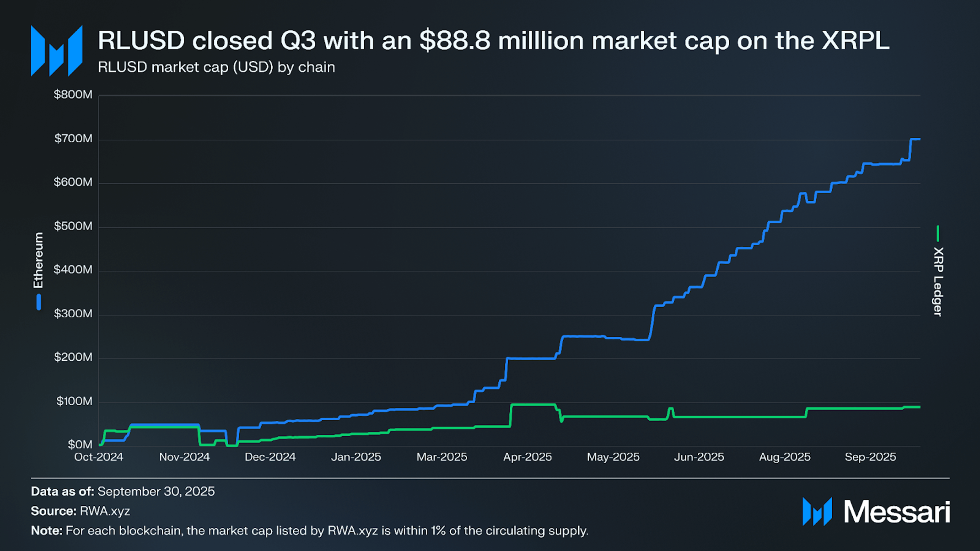Click the $700M y-axis label
Image resolution: width=980 pixels, height=551 pixels.
(73, 139)
